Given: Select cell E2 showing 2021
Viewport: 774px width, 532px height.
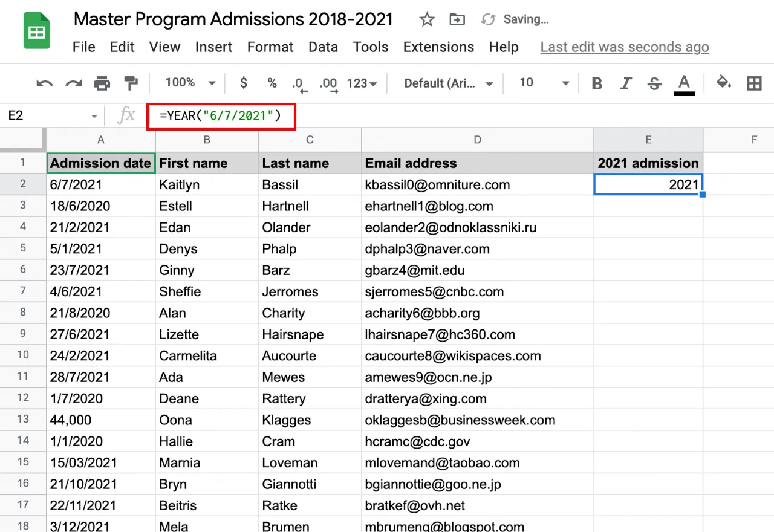Looking at the screenshot, I should (x=648, y=184).
